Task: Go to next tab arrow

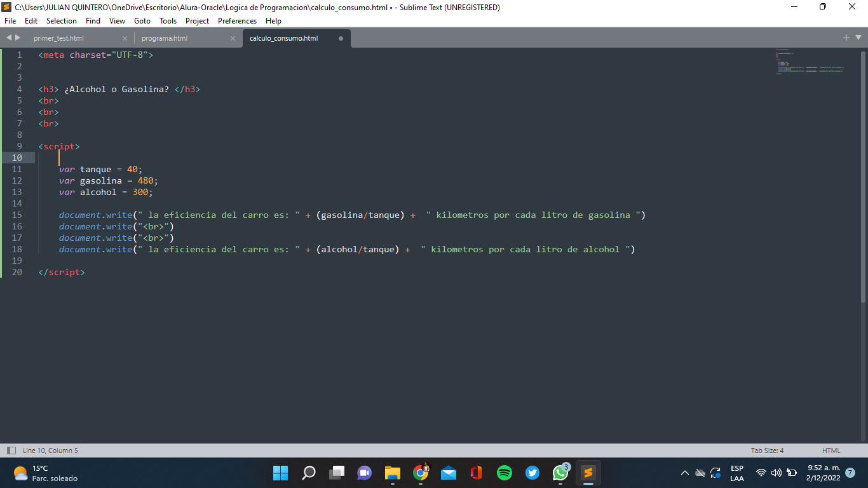Action: click(18, 37)
